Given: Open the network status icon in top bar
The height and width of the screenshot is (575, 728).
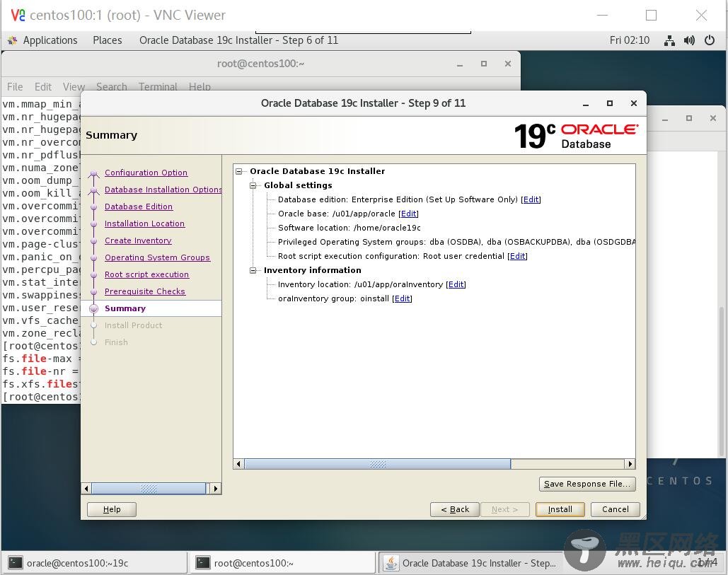Looking at the screenshot, I should pyautogui.click(x=669, y=41).
